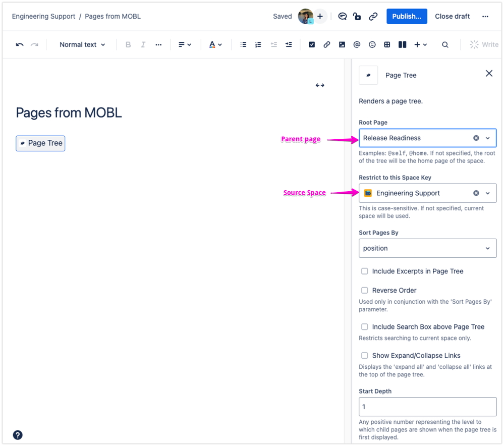Enable Include Excerpts in Page Tree
Viewport: 504px width, 446px height.
(x=364, y=271)
